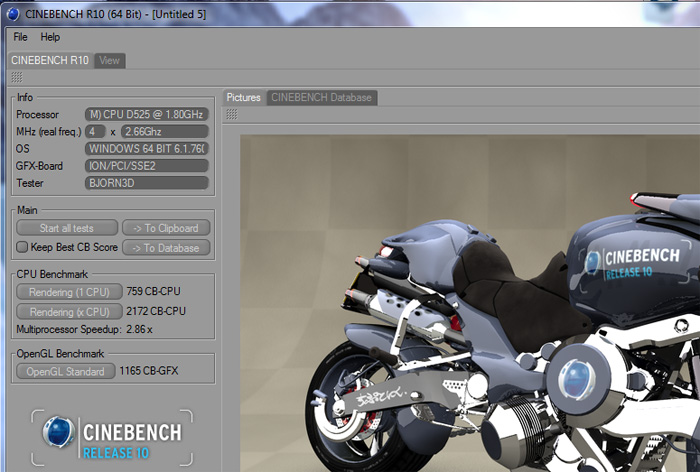Click the MHz core count field showing 4
The image size is (700, 472).
[x=95, y=132]
